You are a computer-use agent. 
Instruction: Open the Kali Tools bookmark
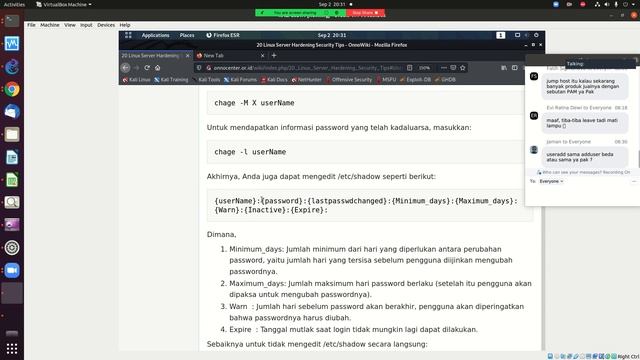pos(207,80)
